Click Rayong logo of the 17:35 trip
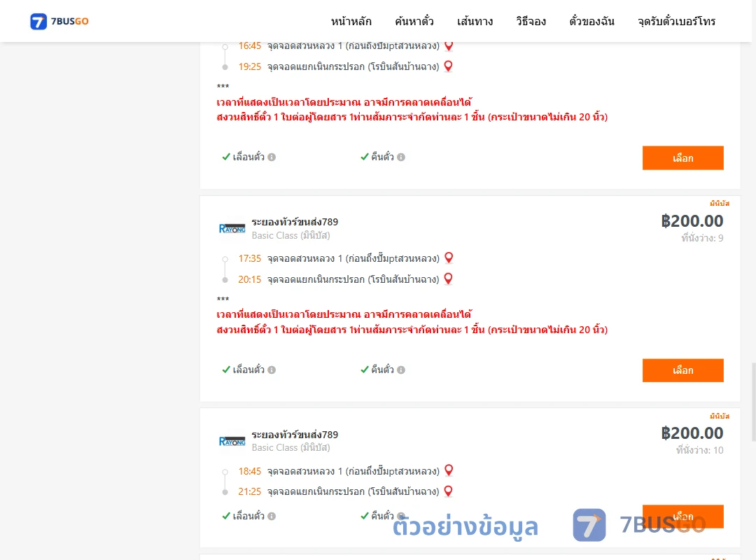Viewport: 756px width, 560px height. (232, 229)
